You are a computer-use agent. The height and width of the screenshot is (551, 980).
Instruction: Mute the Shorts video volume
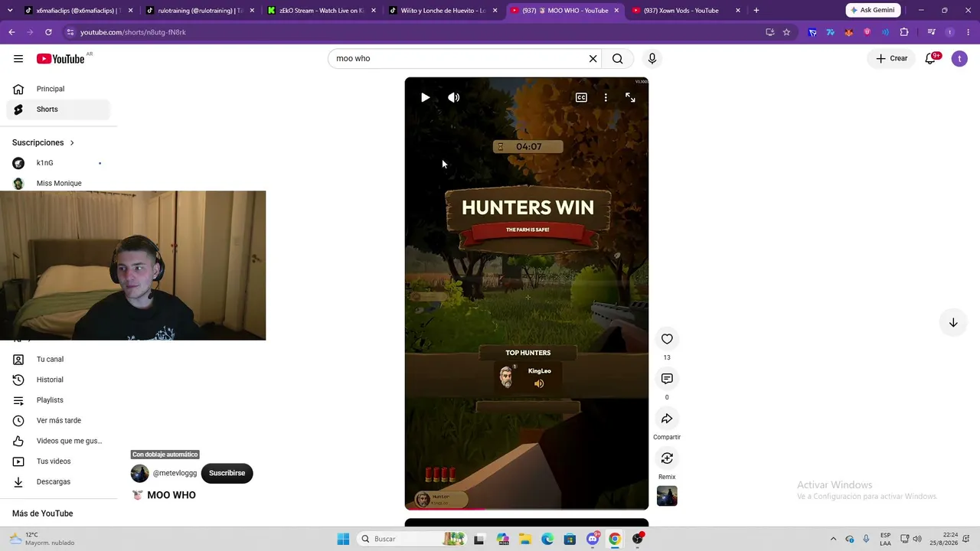point(454,97)
